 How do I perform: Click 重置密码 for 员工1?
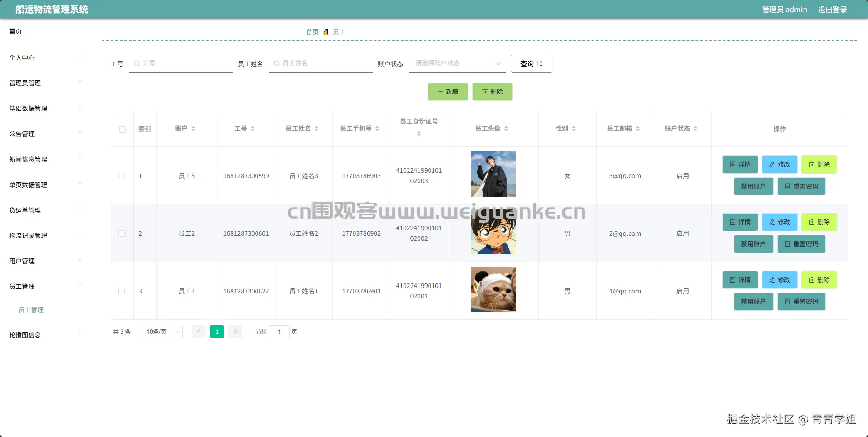click(801, 302)
